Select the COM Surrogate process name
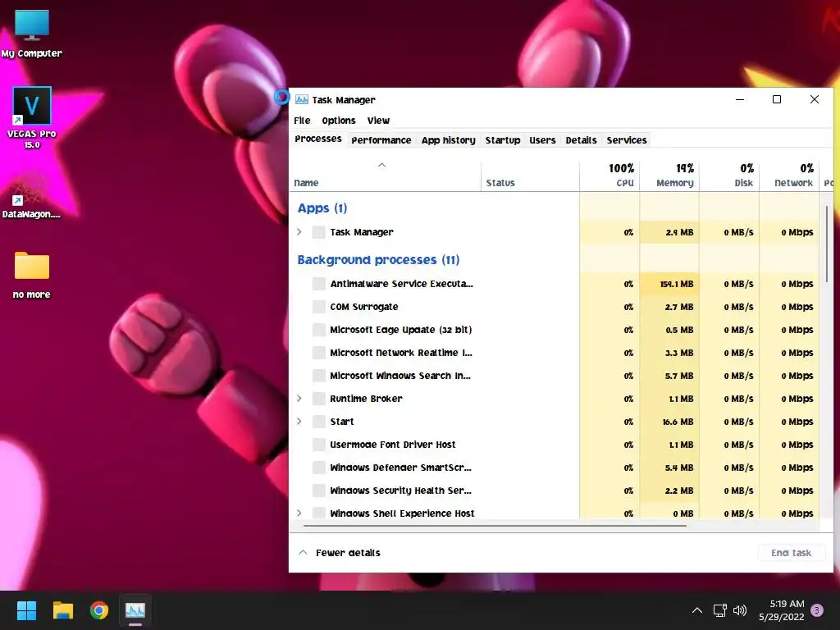The height and width of the screenshot is (630, 840). point(363,307)
